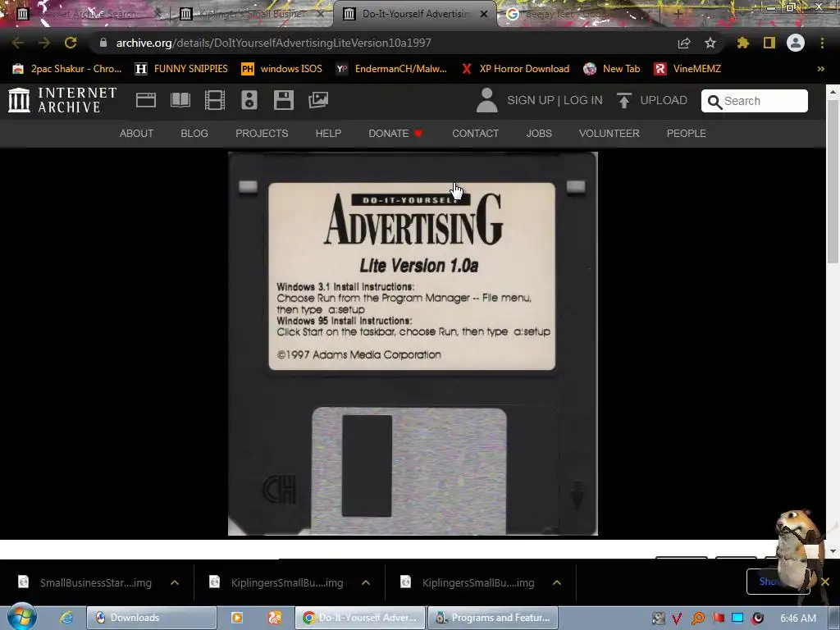Expand options for SmallBusinessStar...img download
Viewport: 840px width, 630px height.
pyautogui.click(x=175, y=583)
